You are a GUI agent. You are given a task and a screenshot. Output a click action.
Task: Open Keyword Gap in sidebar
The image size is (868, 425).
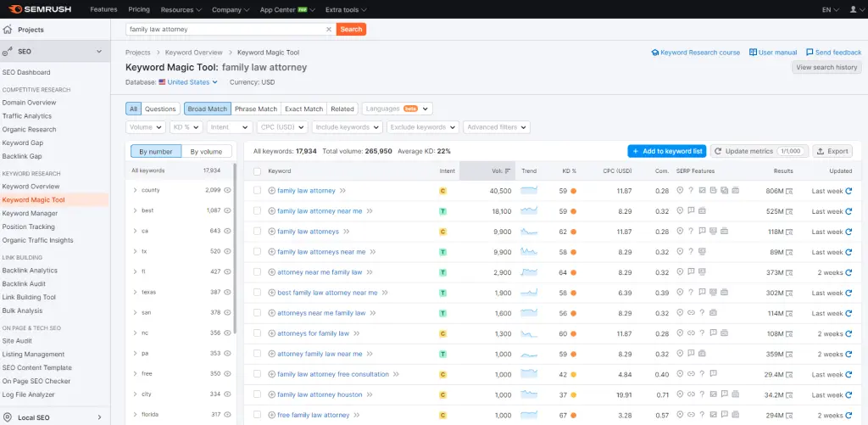[23, 143]
